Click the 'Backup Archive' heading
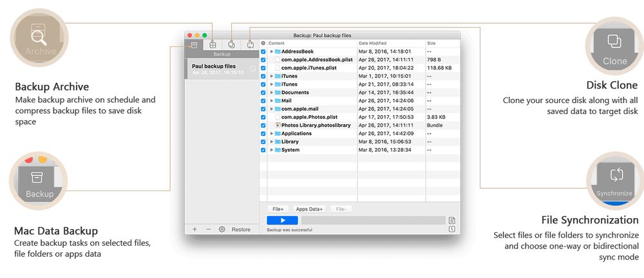This screenshot has width=644, height=278. point(52,87)
